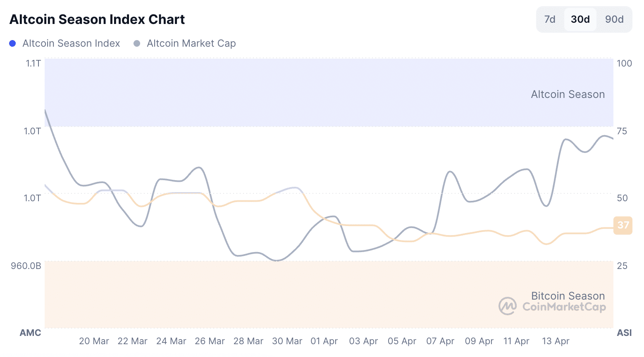Image resolution: width=644 pixels, height=357 pixels.
Task: Click the Altcoin Season Index Chart title
Action: tap(97, 19)
